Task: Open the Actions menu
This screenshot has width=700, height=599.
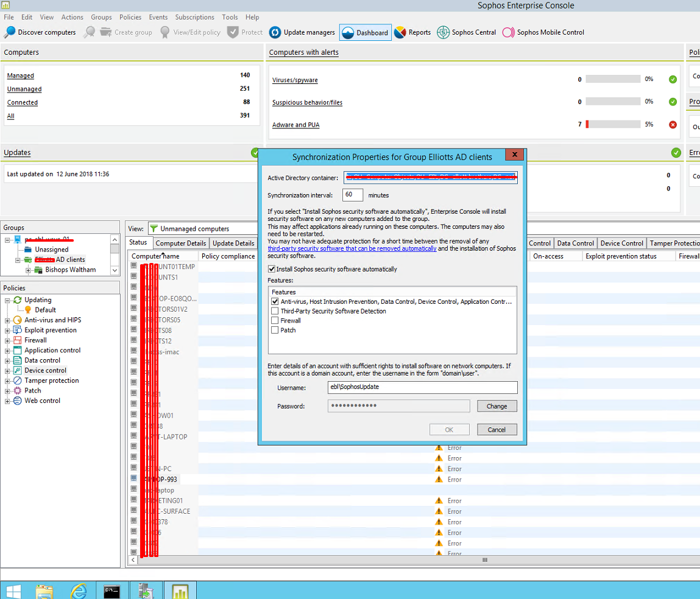Action: pos(72,17)
